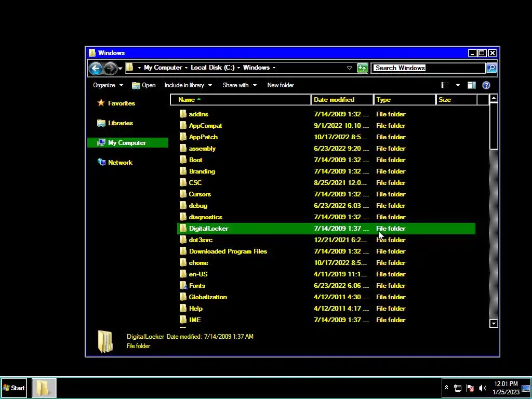Sort by the Name column header

241,100
